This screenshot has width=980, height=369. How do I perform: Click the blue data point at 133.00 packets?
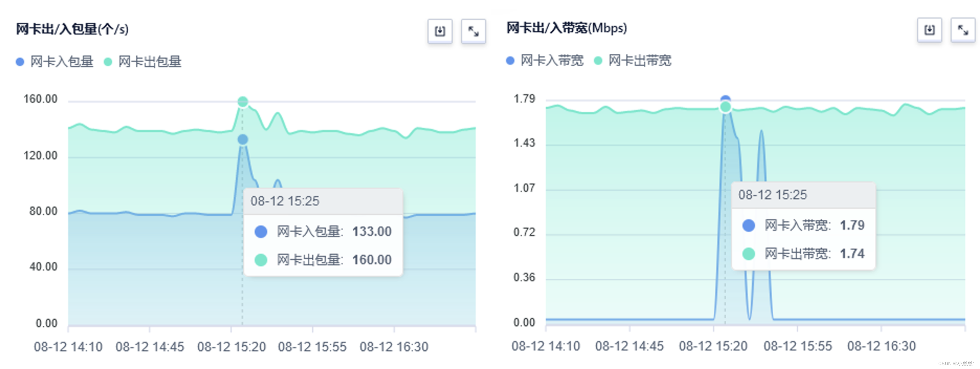[x=243, y=140]
